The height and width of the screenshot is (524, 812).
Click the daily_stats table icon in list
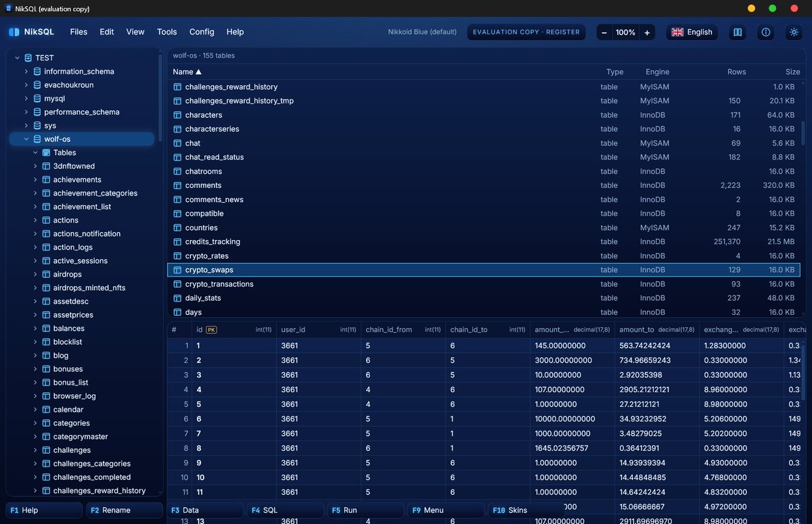[178, 298]
